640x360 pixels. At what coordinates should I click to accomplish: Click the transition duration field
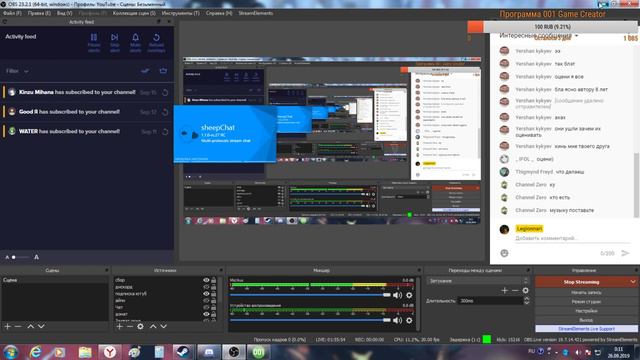point(490,301)
